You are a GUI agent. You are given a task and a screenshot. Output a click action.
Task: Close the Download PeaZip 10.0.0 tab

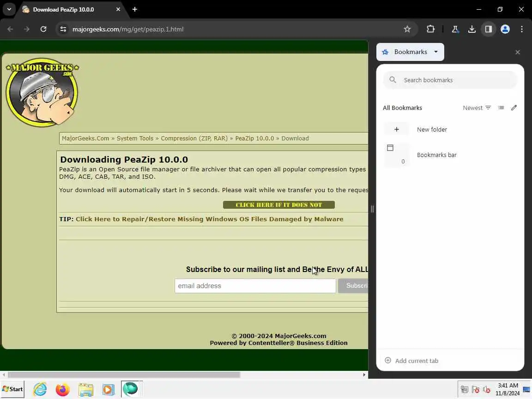pyautogui.click(x=118, y=9)
